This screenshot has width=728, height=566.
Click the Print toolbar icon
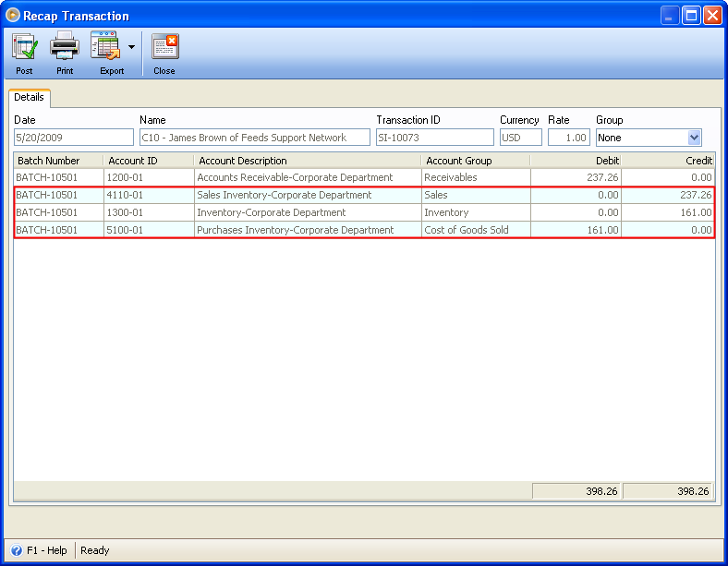(x=65, y=45)
